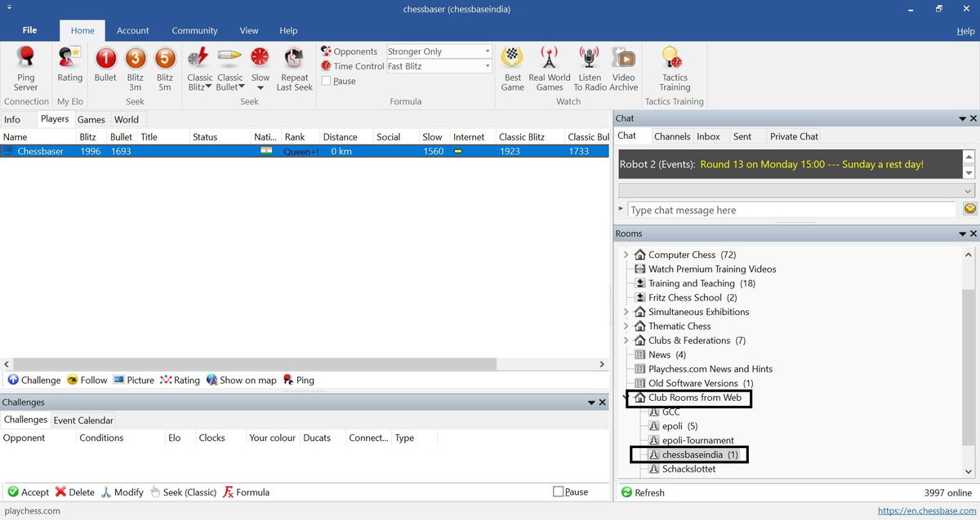Click Repeat Last Seek icon

click(294, 60)
